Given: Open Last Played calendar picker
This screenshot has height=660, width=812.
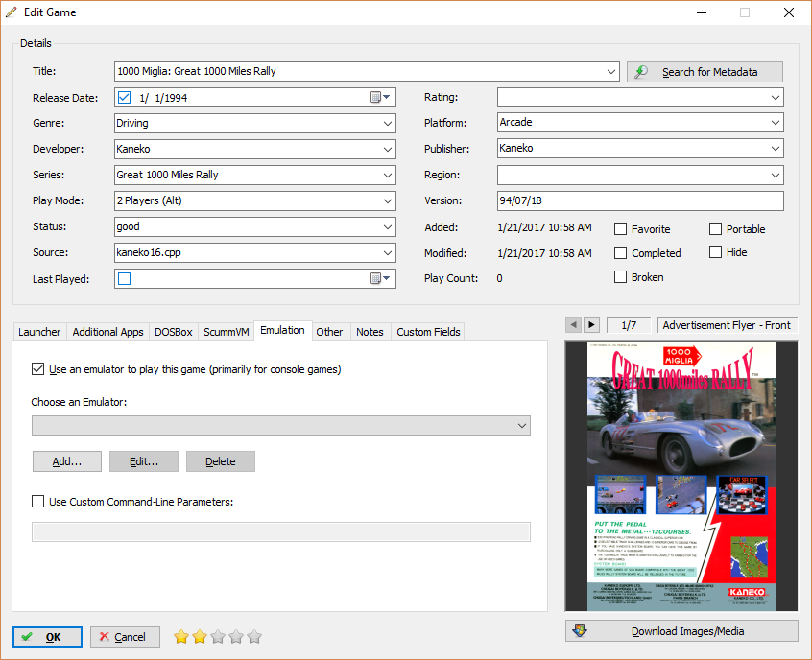Looking at the screenshot, I should [381, 278].
